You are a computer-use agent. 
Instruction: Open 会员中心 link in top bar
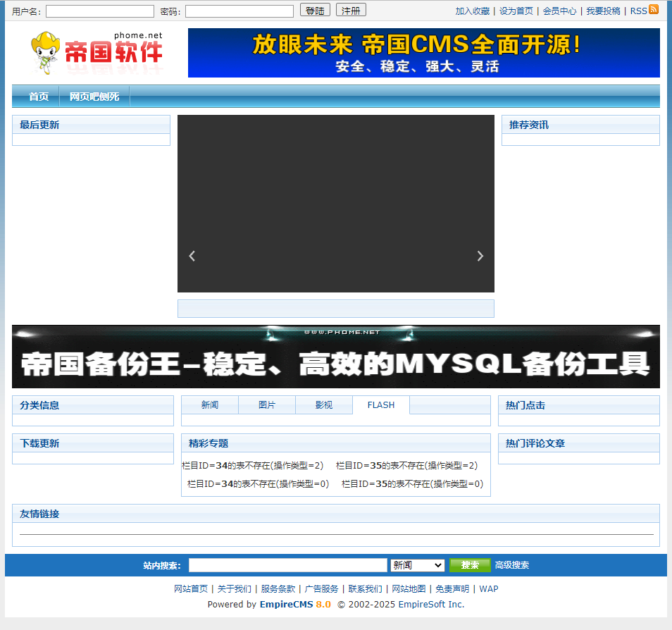coord(559,11)
